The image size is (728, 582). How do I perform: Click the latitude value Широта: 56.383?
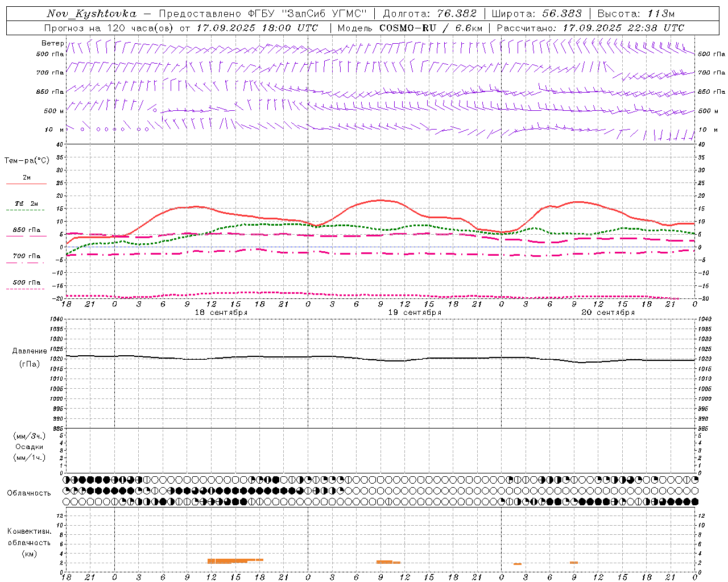(536, 14)
